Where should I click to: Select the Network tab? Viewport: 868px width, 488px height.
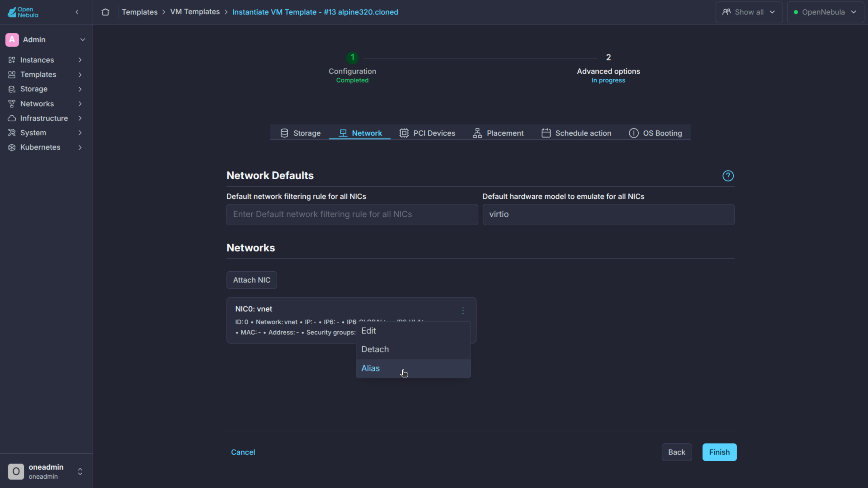point(360,133)
